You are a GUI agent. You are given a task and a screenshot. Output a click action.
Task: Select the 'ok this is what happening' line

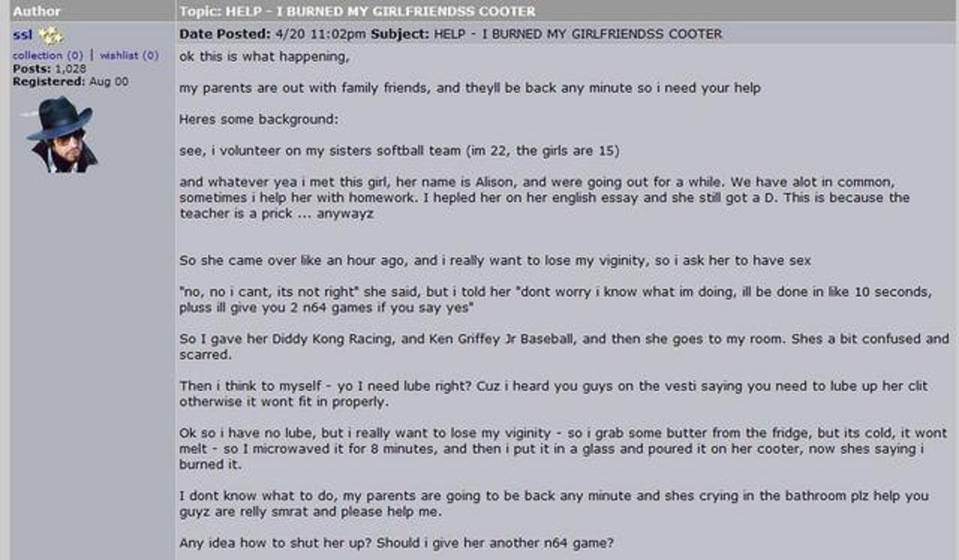pyautogui.click(x=264, y=56)
